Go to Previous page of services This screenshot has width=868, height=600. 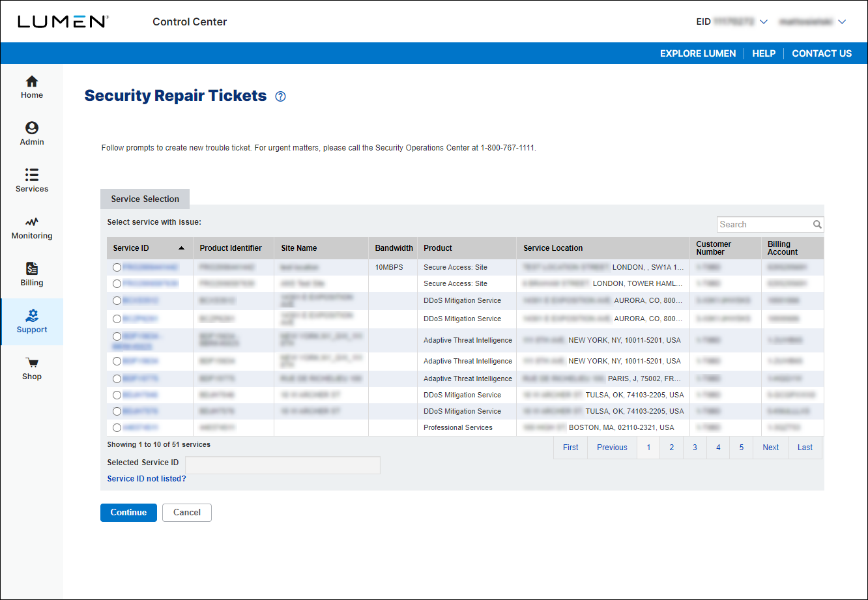[x=612, y=448]
